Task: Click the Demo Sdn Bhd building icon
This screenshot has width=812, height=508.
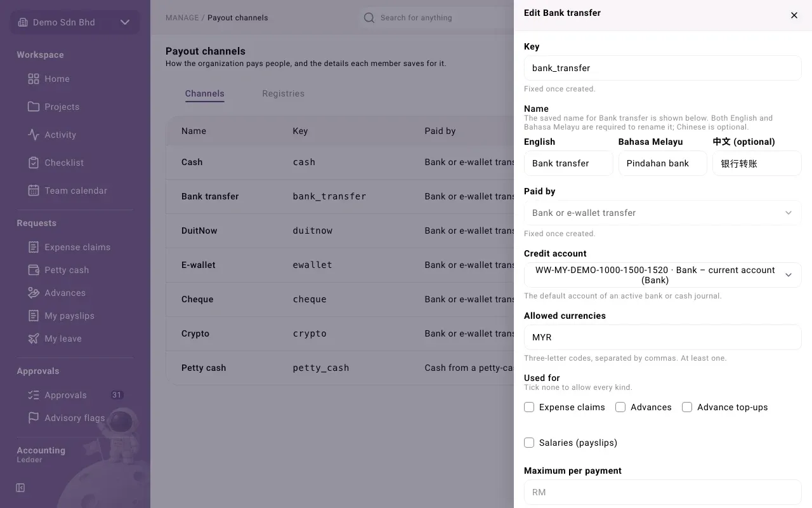Action: coord(23,22)
